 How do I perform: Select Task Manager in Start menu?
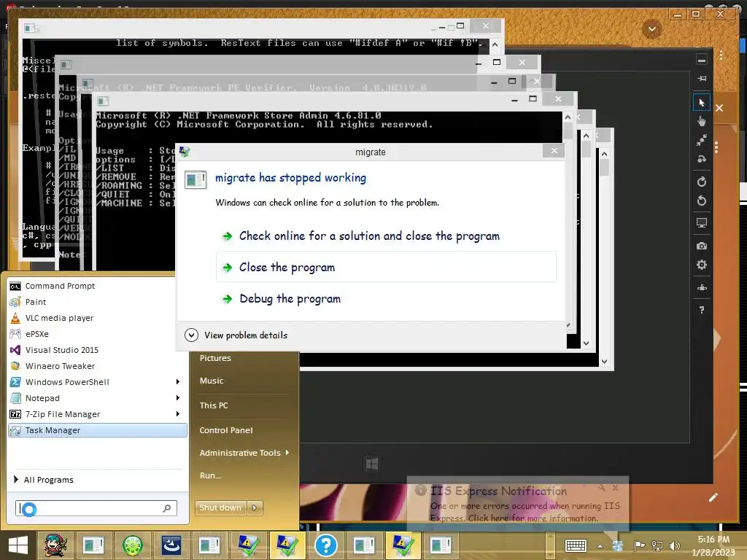pyautogui.click(x=98, y=430)
